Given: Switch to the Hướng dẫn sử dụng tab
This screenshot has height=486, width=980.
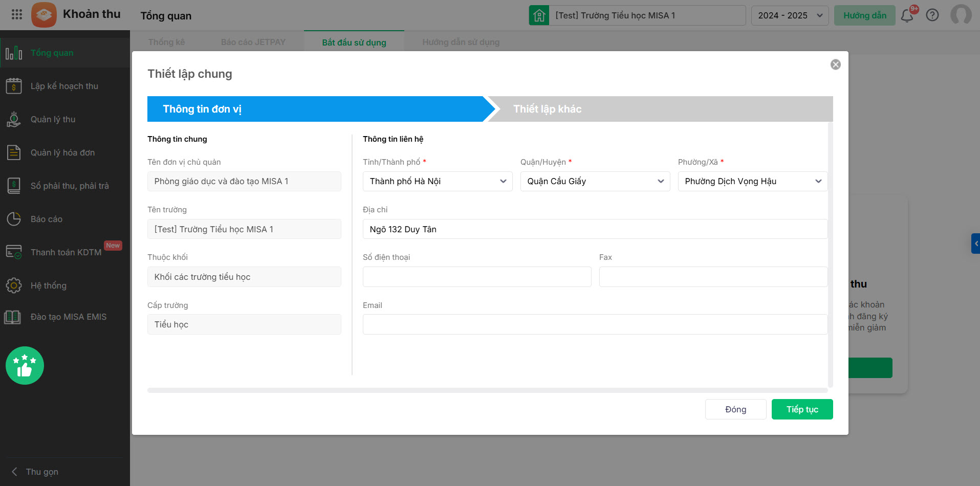Looking at the screenshot, I should 461,42.
